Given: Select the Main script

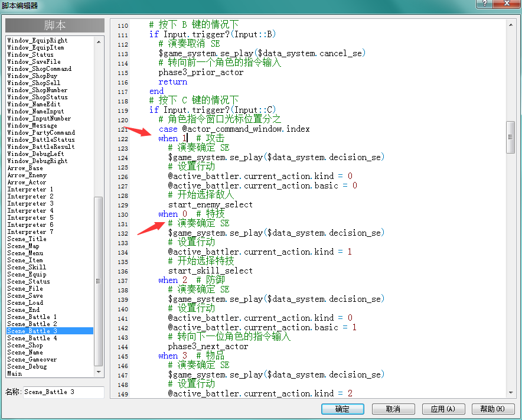Looking at the screenshot, I should tap(15, 373).
